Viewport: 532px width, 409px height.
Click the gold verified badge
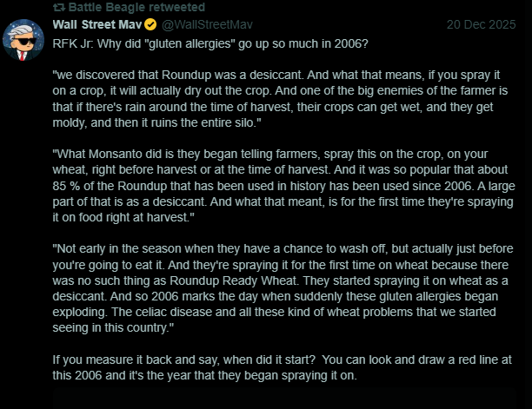(150, 23)
